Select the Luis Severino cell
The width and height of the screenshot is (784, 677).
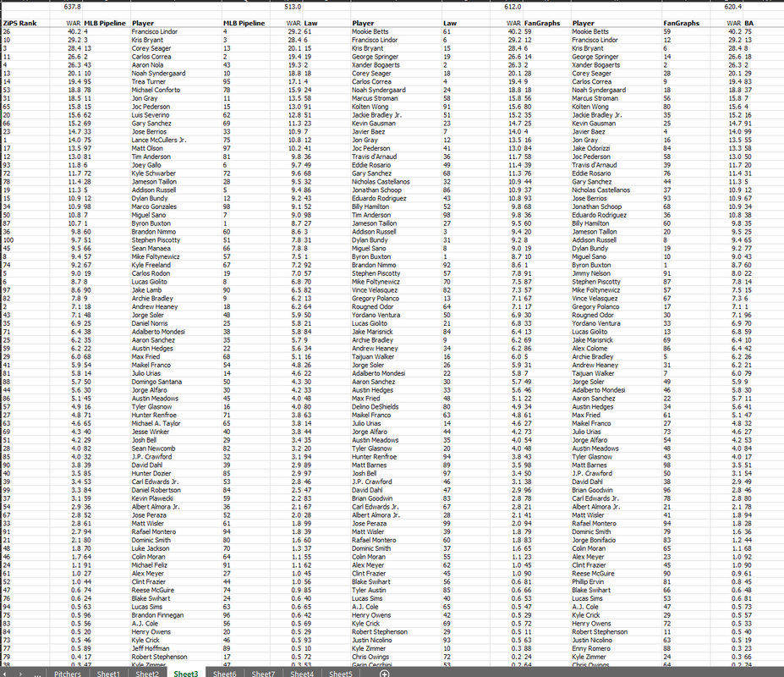tap(176, 115)
